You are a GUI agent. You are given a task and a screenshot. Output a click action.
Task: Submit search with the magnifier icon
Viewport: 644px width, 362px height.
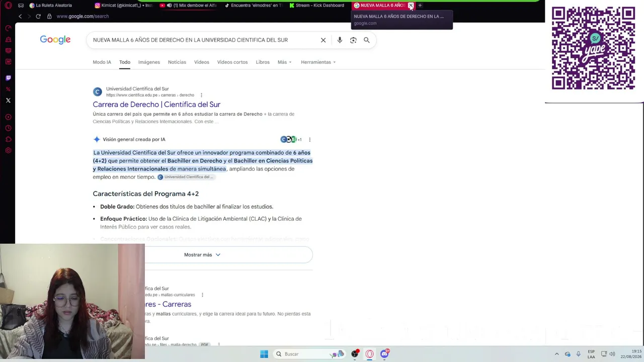point(367,40)
